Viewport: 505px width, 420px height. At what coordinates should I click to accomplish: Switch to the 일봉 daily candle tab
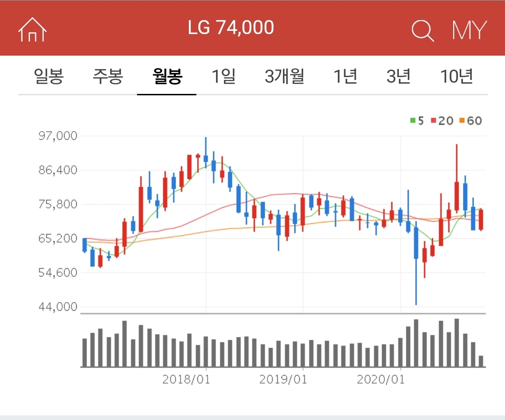pyautogui.click(x=49, y=77)
